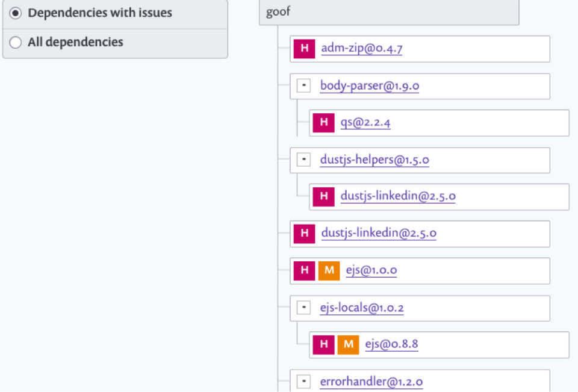Open the adm-zip@0.4.7 link
This screenshot has width=578, height=392.
pyautogui.click(x=362, y=48)
